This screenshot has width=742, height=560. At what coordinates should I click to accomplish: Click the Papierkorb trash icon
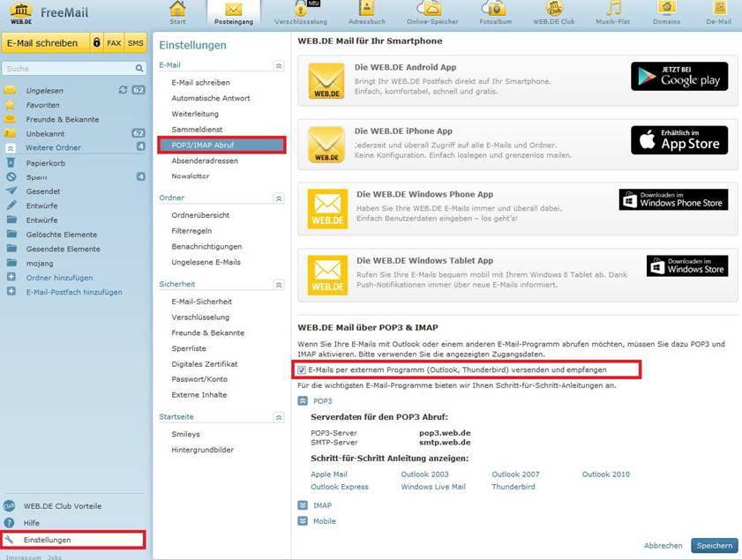coord(11,163)
